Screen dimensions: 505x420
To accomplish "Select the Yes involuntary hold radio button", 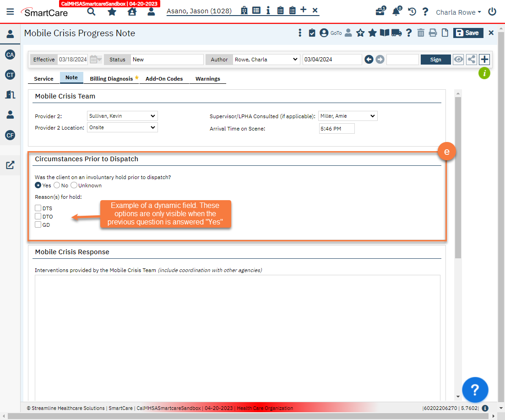I will pos(38,185).
